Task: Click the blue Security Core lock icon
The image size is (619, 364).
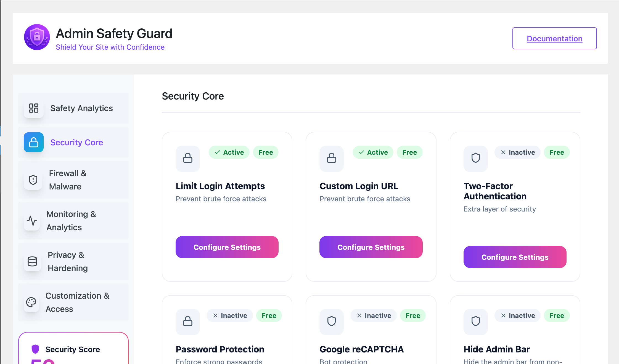Action: click(34, 142)
